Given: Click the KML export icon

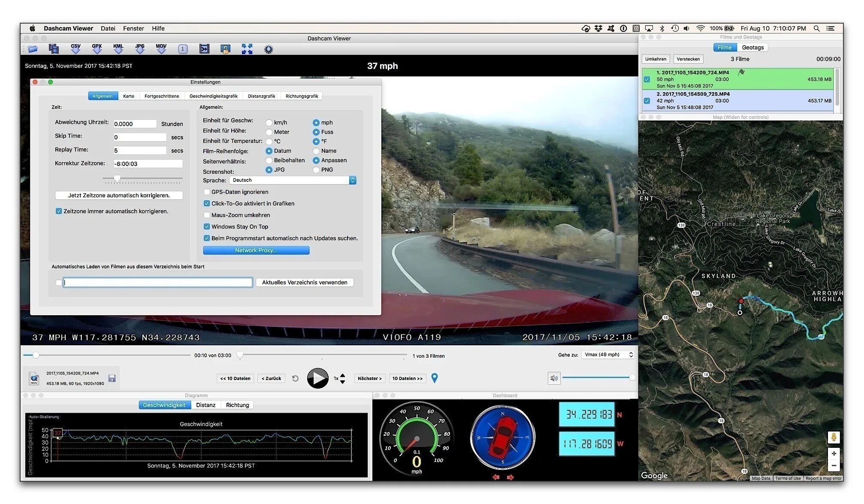Looking at the screenshot, I should click(118, 49).
